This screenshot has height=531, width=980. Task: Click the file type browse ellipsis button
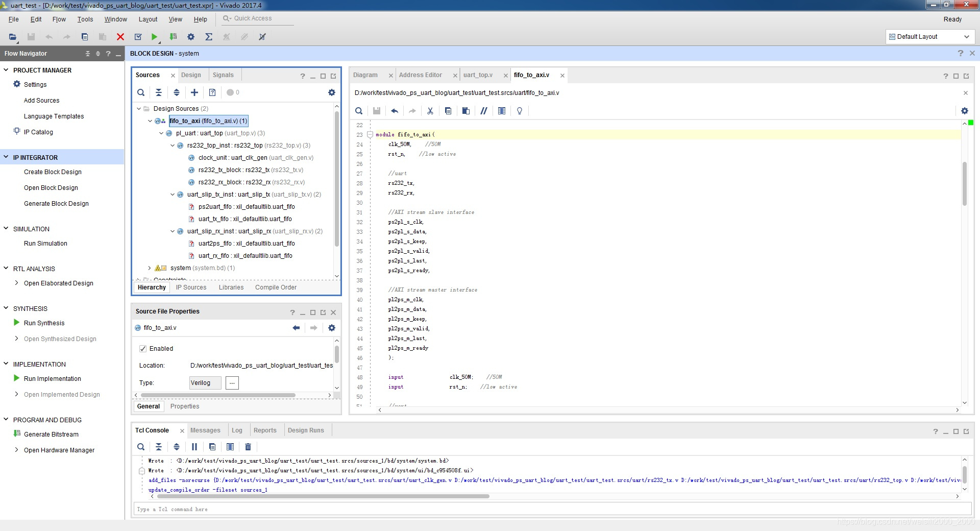click(x=232, y=383)
